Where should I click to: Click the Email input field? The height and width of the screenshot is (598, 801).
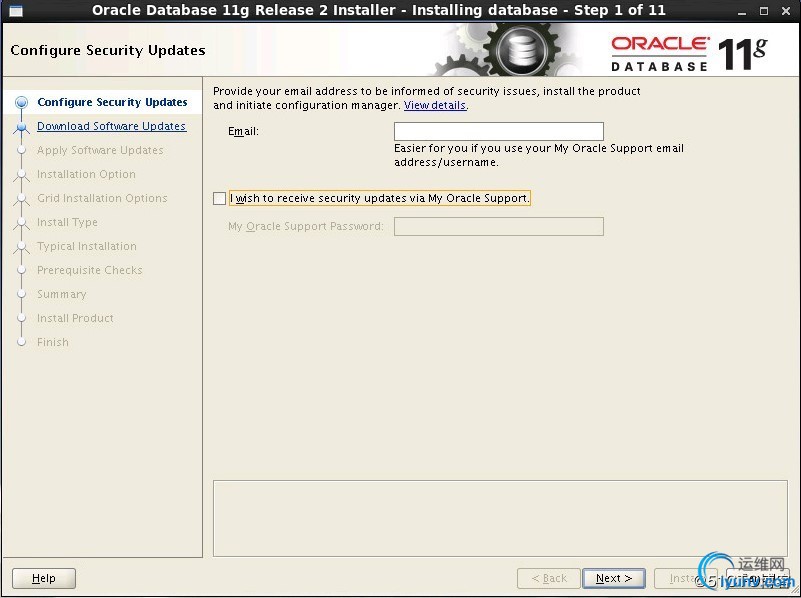[x=499, y=131]
